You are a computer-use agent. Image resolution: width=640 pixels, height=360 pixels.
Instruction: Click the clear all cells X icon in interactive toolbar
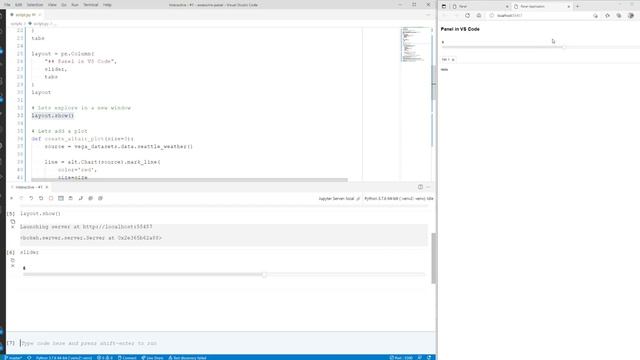[11, 198]
